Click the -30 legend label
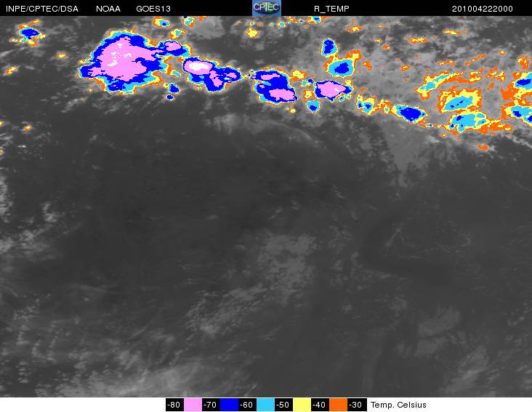The height and width of the screenshot is (412, 532). pyautogui.click(x=357, y=405)
